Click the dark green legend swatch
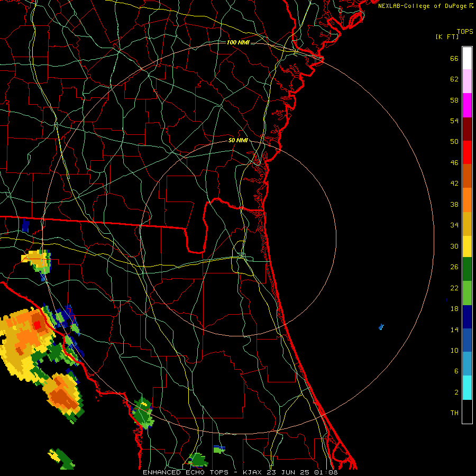The image size is (476, 476). (x=467, y=269)
